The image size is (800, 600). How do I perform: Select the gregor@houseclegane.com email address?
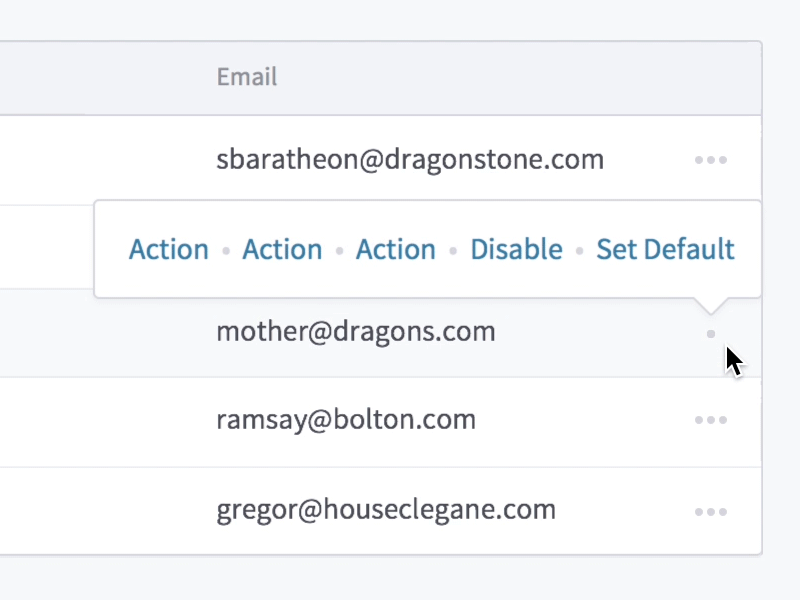[386, 510]
